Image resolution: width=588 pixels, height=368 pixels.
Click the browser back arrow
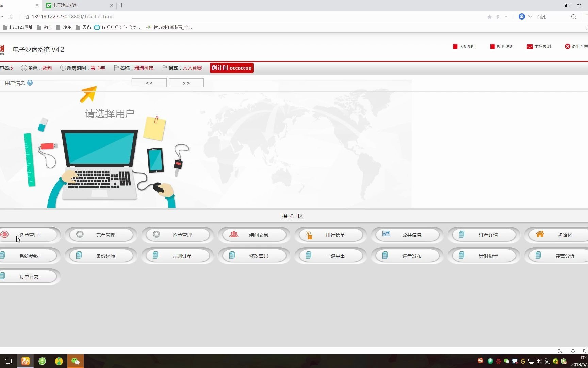[11, 16]
